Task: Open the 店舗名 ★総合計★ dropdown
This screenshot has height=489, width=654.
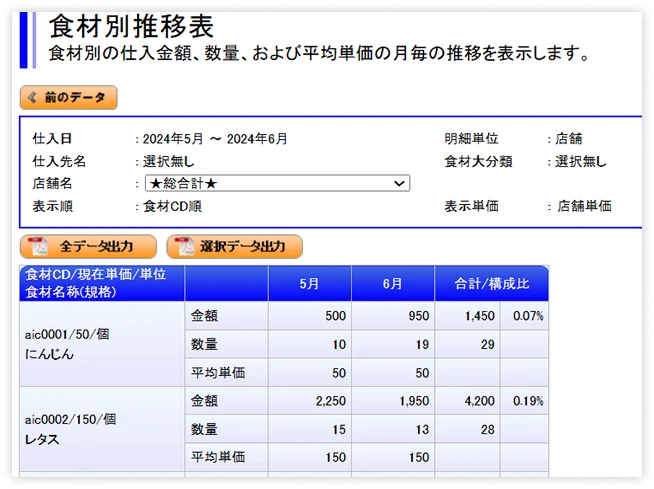Action: [x=277, y=183]
